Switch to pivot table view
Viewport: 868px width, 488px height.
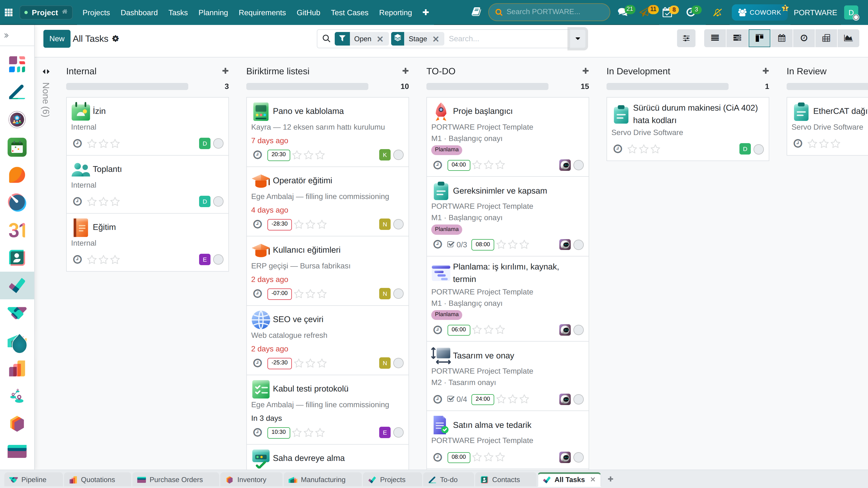tap(826, 38)
